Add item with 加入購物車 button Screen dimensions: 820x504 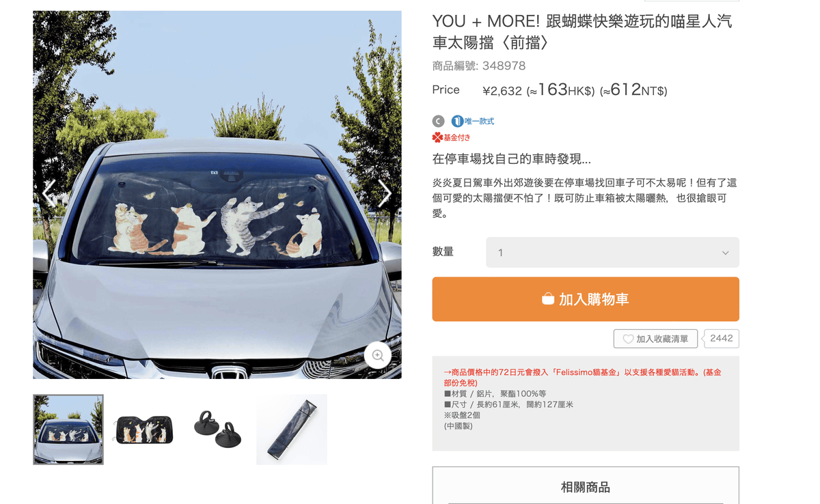[586, 299]
